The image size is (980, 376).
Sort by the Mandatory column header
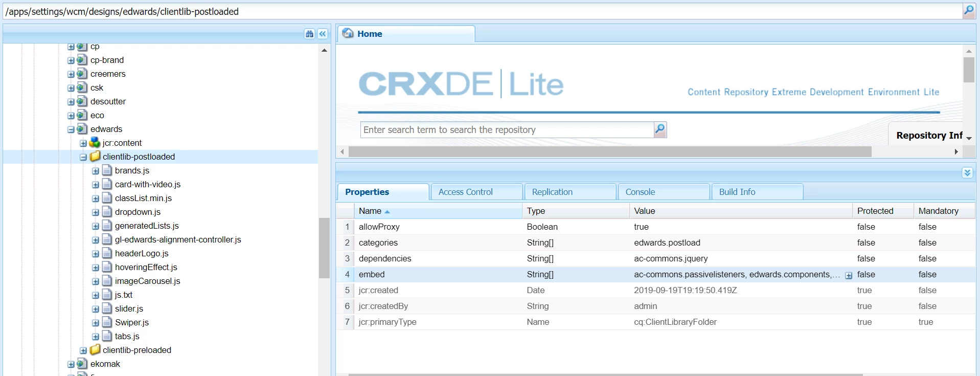click(944, 211)
